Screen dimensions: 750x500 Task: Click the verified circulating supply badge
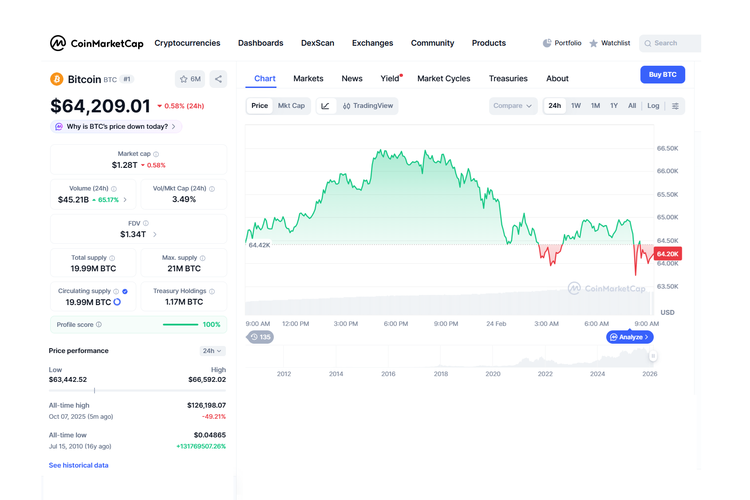[x=125, y=291]
